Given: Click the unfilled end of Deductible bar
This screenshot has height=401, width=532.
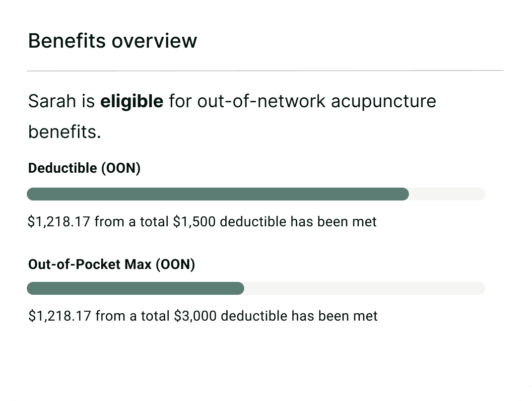Looking at the screenshot, I should tap(447, 194).
